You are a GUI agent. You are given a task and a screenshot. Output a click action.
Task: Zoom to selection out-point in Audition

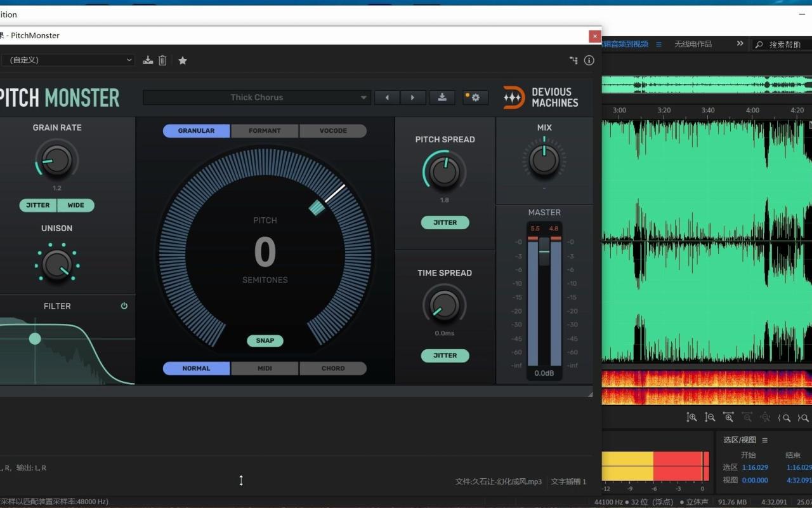[803, 417]
